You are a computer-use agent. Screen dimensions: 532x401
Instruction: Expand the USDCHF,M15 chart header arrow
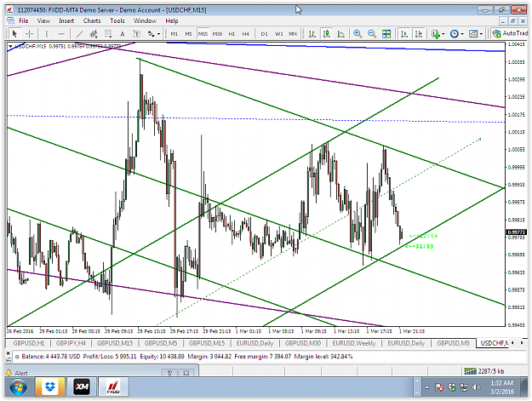pyautogui.click(x=10, y=46)
